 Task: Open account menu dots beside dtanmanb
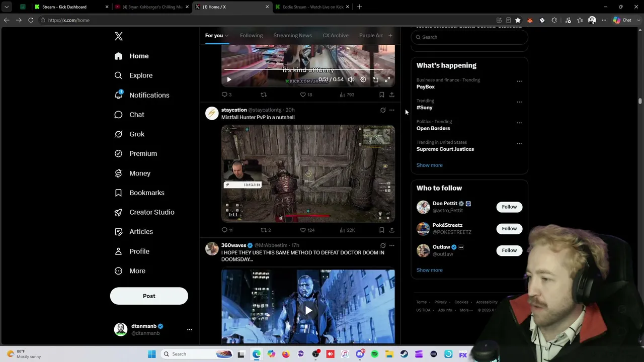pos(190,330)
